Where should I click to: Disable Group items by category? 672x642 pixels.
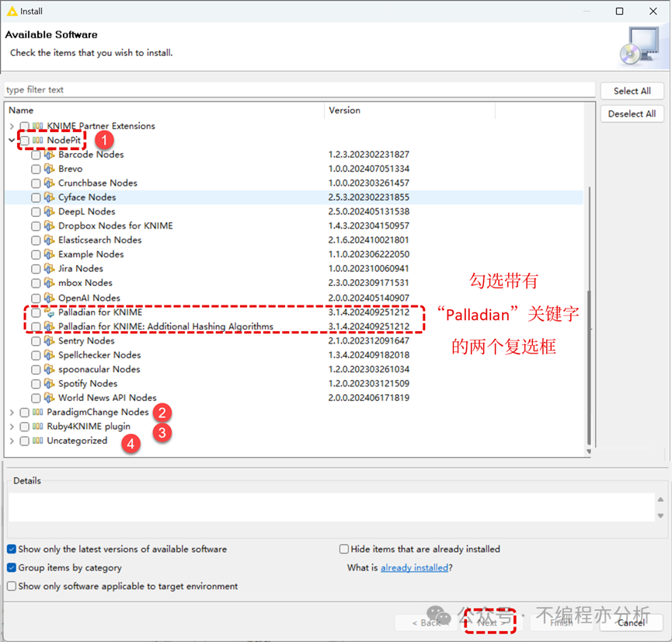coord(12,567)
